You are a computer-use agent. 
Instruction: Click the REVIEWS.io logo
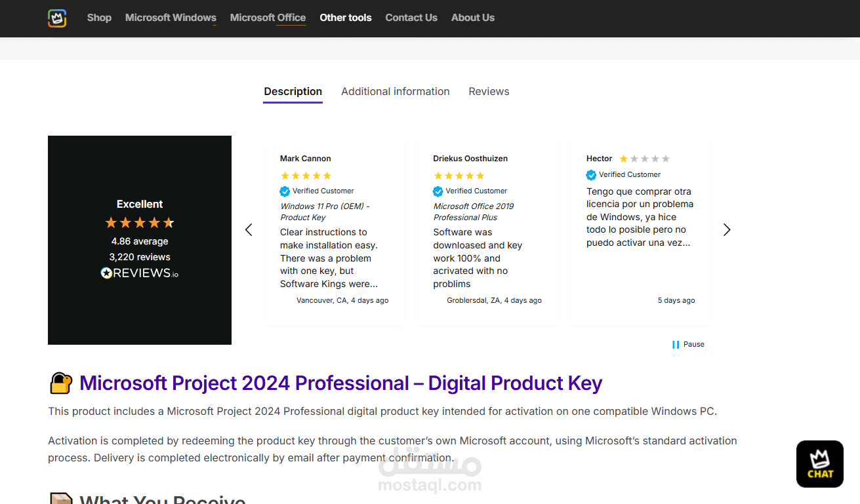click(140, 273)
